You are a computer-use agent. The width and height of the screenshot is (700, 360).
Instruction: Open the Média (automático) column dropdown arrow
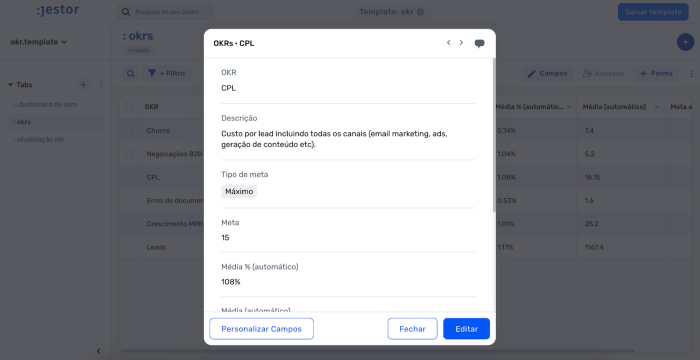click(x=656, y=107)
